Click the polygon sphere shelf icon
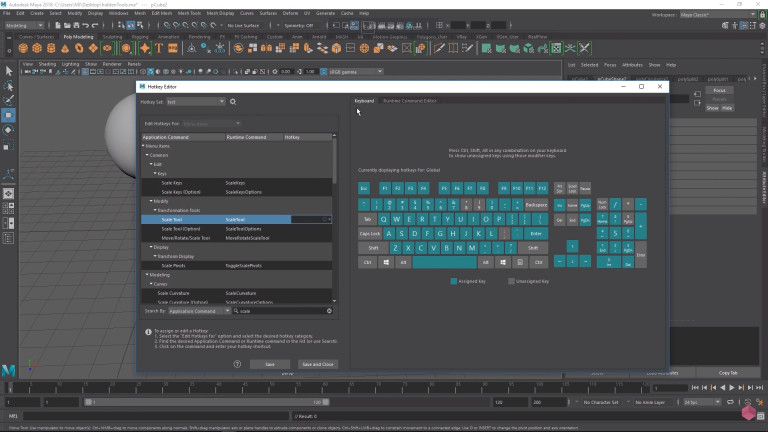This screenshot has height=432, width=768. [x=23, y=48]
